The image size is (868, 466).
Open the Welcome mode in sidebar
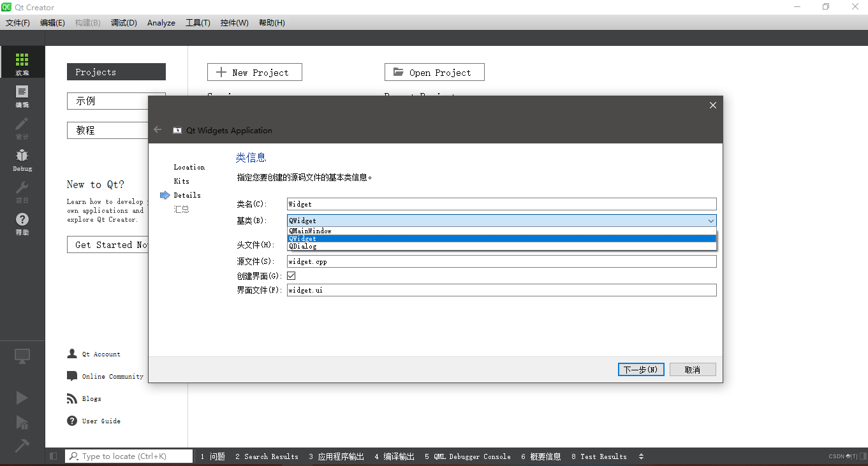22,63
